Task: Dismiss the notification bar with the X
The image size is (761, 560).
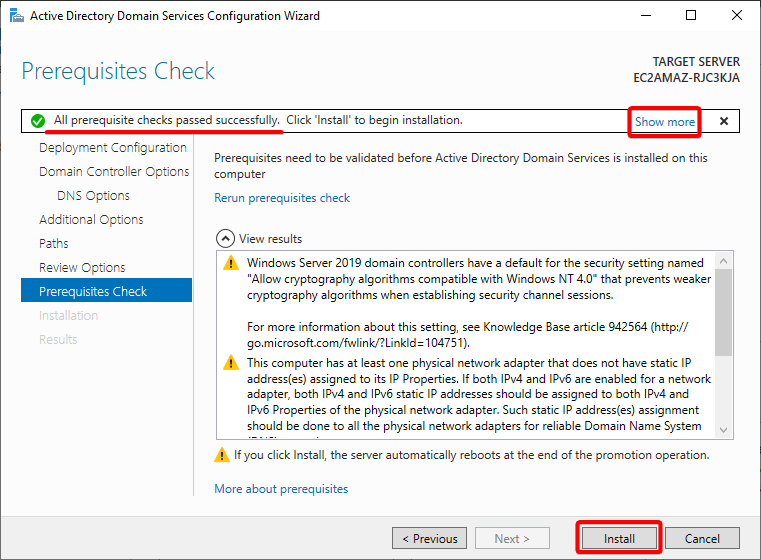Action: (x=724, y=121)
